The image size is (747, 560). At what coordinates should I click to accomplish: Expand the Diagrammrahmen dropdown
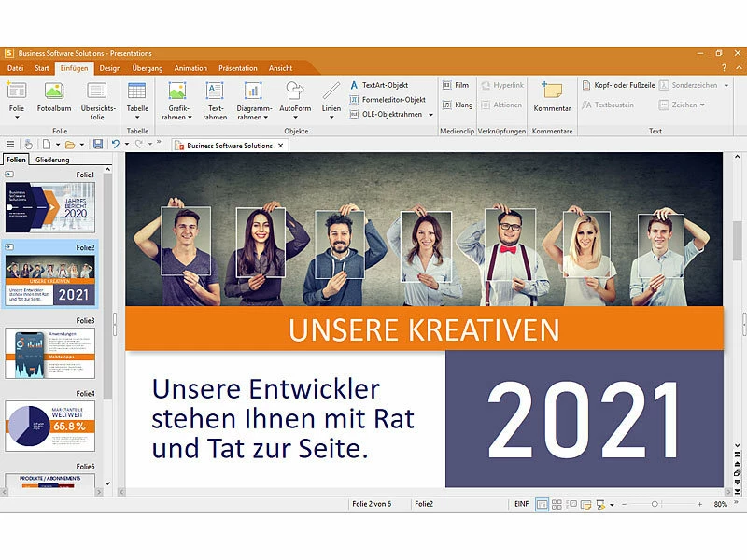tap(253, 118)
